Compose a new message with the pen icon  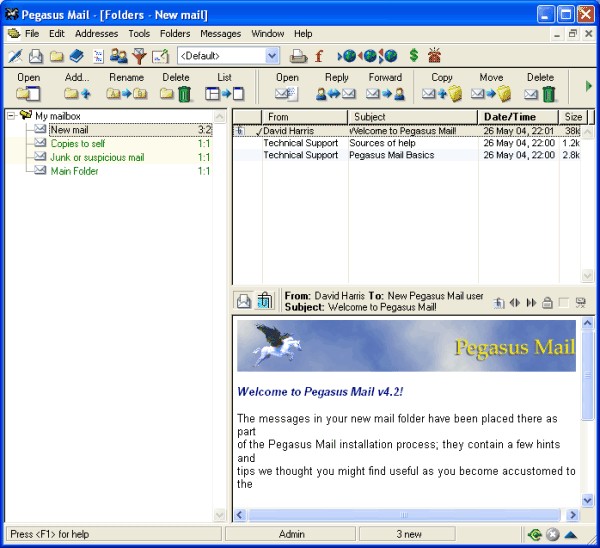click(x=15, y=56)
